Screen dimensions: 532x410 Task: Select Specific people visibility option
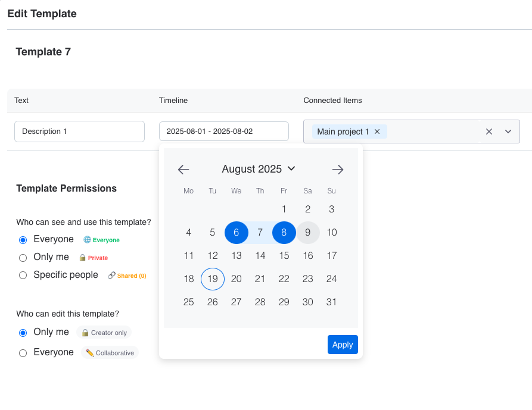[x=23, y=276]
